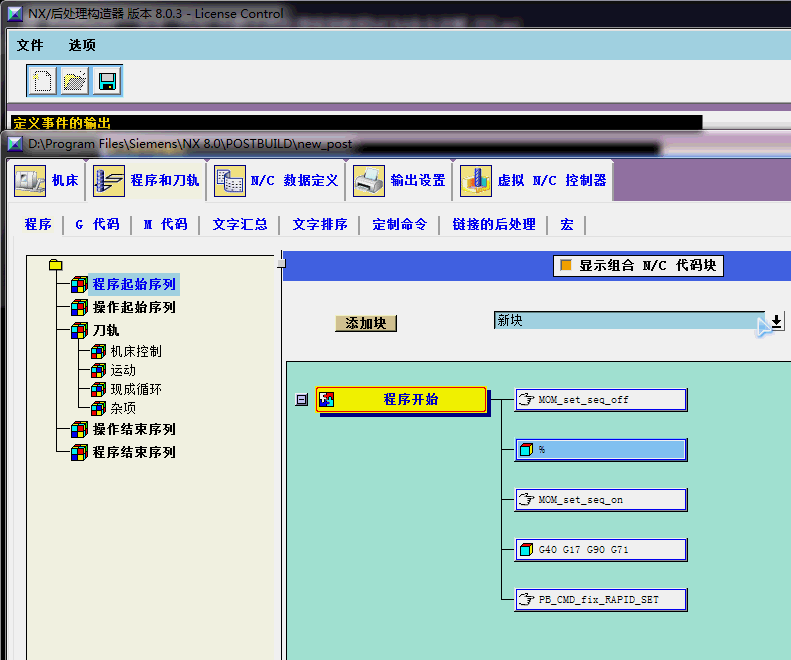This screenshot has width=791, height=660.
Task: Open the 新块 block dropdown arrow
Action: pyautogui.click(x=777, y=321)
